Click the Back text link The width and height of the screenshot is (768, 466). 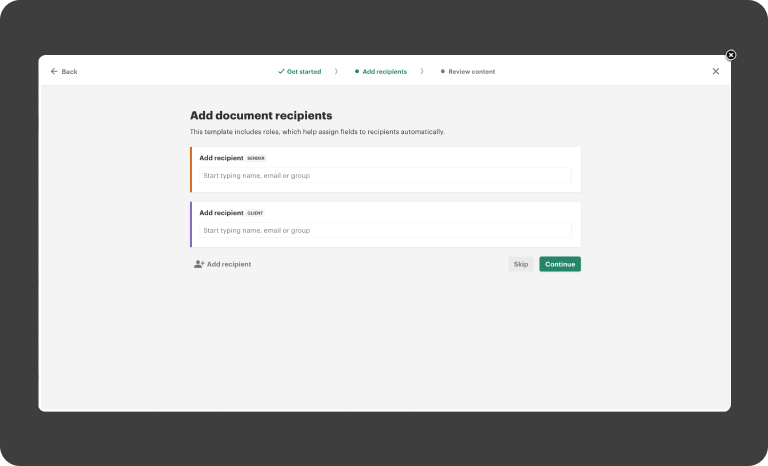click(x=69, y=72)
